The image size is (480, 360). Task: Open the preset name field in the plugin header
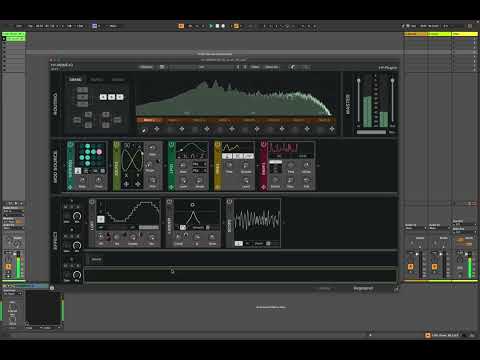point(202,67)
